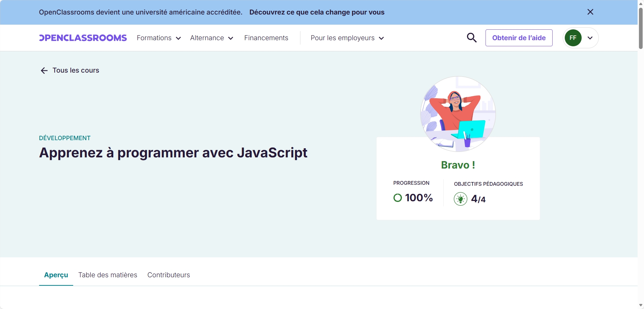This screenshot has width=644, height=309.
Task: Click the lightbulb objectives icon
Action: (461, 199)
